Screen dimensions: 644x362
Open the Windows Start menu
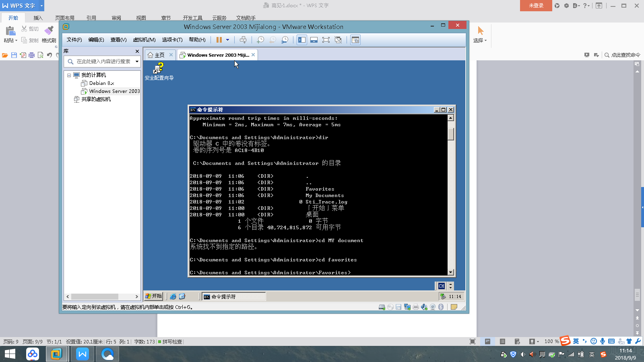(x=10, y=354)
